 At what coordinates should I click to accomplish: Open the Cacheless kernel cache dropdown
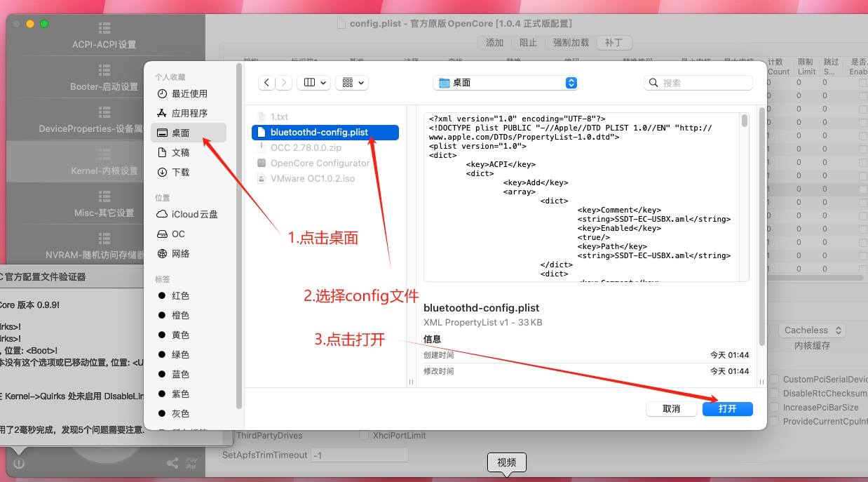tap(813, 330)
